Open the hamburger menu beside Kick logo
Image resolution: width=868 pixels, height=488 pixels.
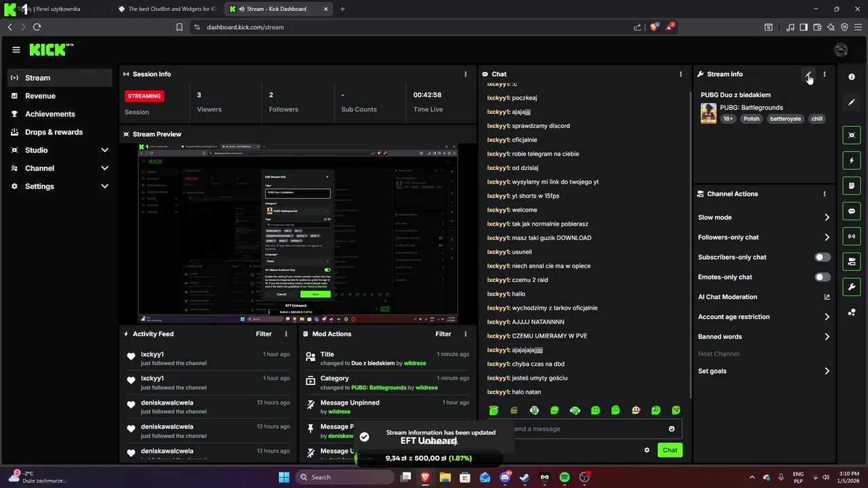16,49
